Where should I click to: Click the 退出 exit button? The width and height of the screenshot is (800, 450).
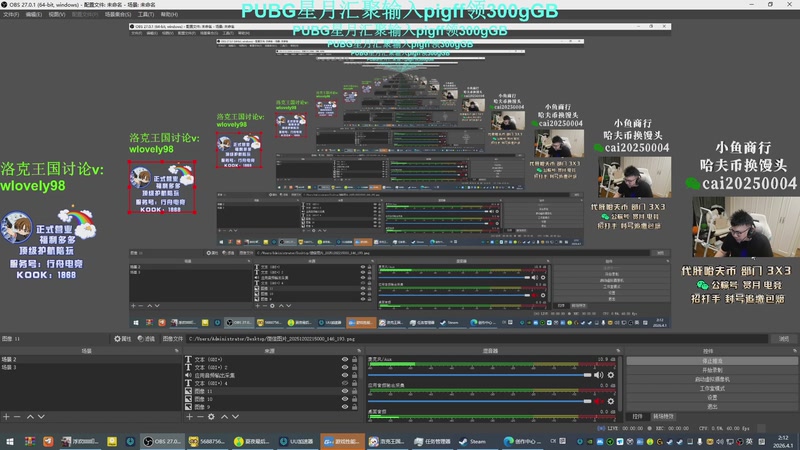712,407
